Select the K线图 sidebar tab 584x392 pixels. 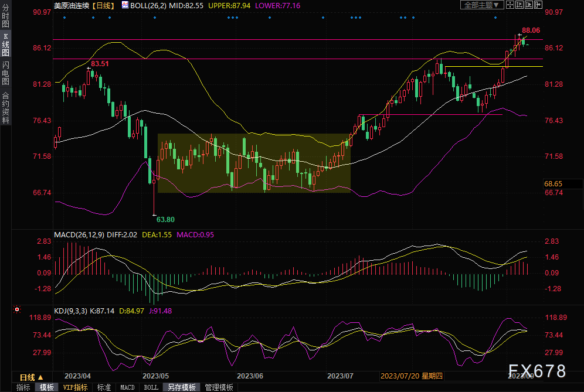click(6, 45)
